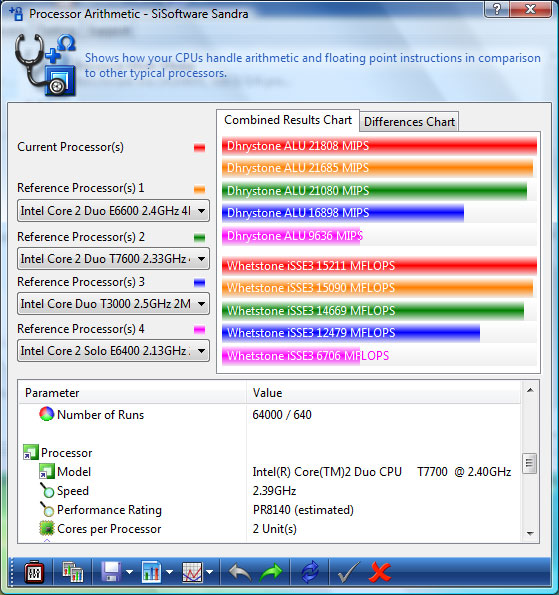Click the Whetstone iSSE3 15090 MFLOPS orange bar
Viewport: 559px width, 595px height.
tap(377, 288)
